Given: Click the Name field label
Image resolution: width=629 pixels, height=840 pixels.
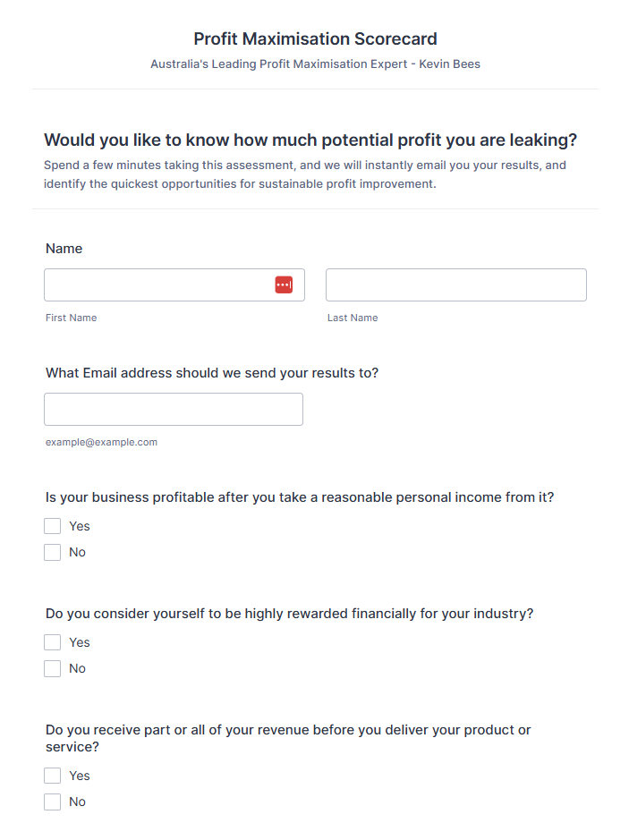Looking at the screenshot, I should click(64, 249).
